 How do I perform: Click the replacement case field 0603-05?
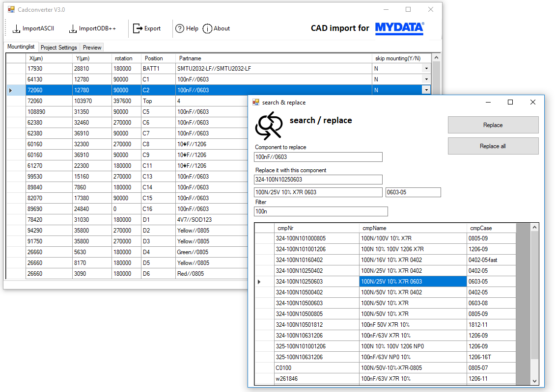coord(413,192)
